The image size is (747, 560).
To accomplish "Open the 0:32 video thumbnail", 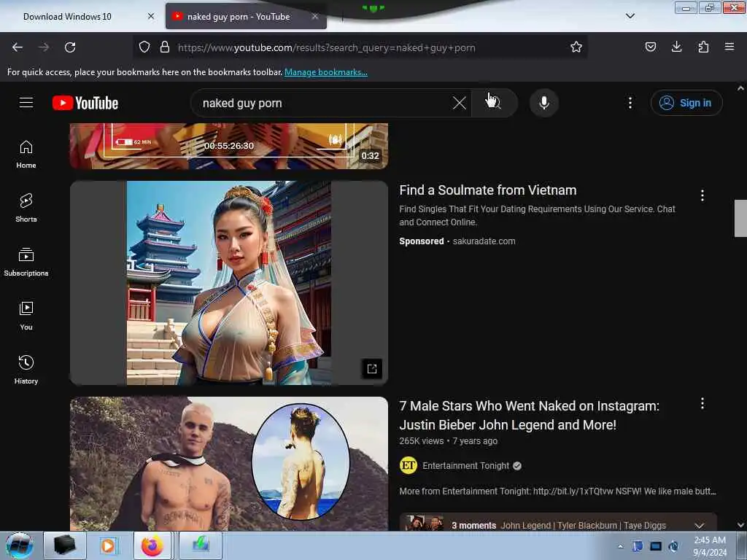I will (229, 146).
